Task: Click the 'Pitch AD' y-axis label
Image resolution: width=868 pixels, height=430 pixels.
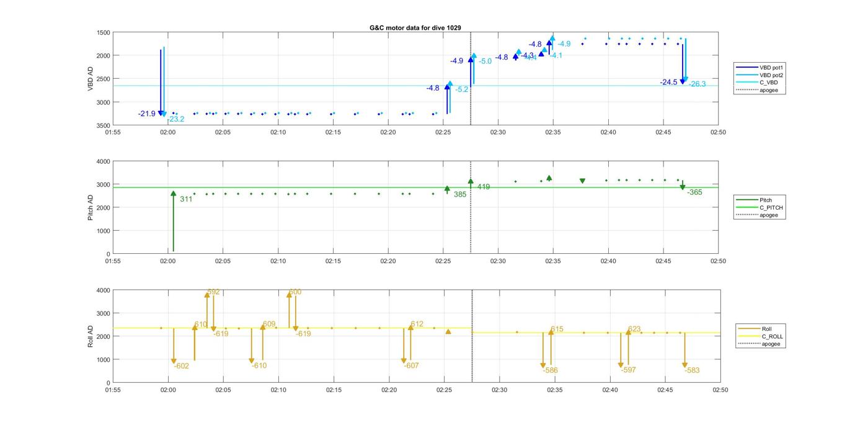Action: tap(91, 208)
